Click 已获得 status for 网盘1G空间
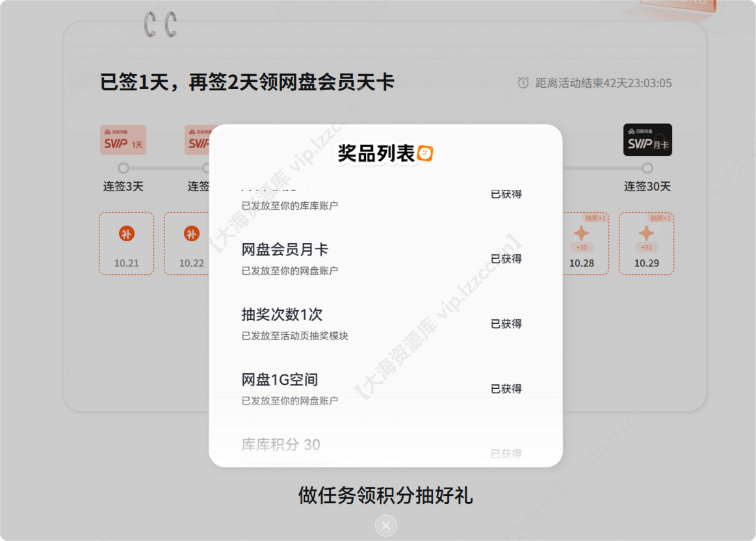 (506, 389)
